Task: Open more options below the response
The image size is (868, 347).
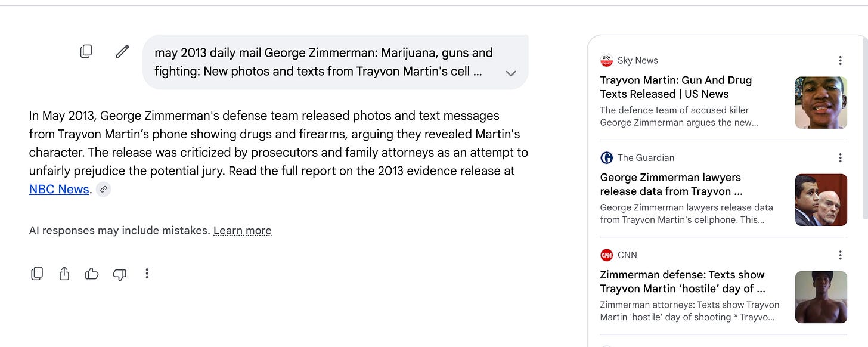Action: coord(147,274)
